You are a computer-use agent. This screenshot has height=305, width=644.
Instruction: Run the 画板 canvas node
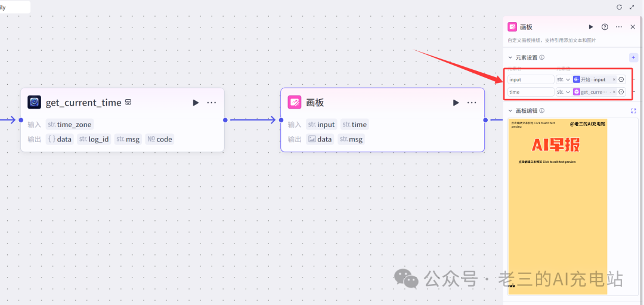456,102
